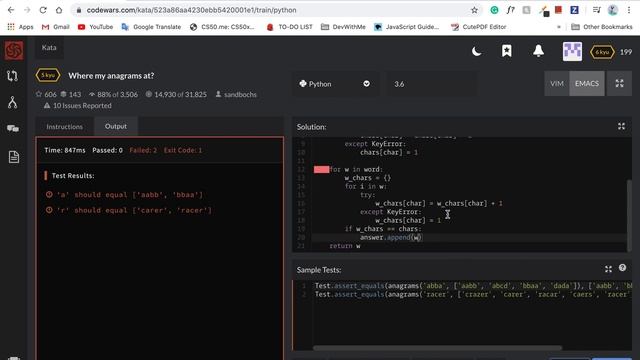Bookmark page with star icon
This screenshot has width=640, height=360.
[474, 10]
